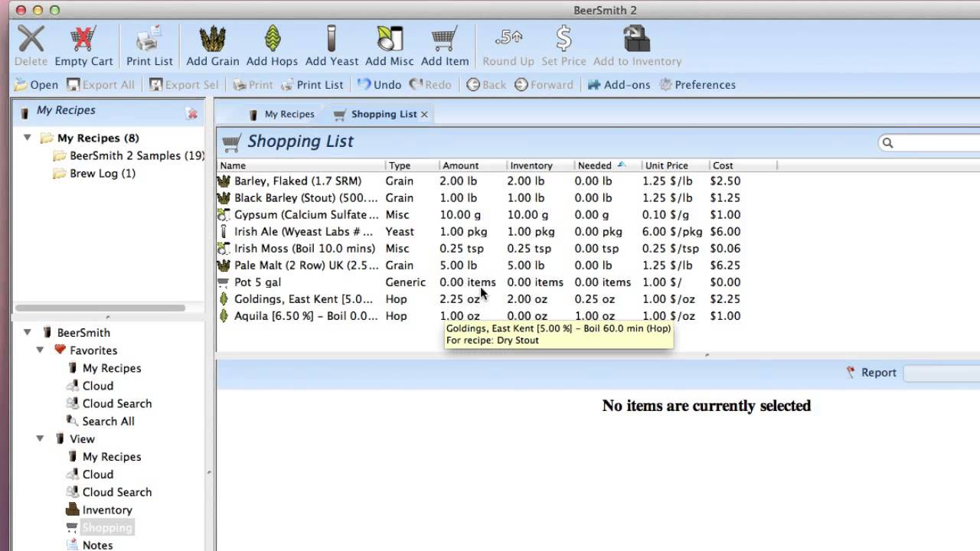Image resolution: width=980 pixels, height=551 pixels.
Task: Open Inventory in the View tree
Action: click(99, 510)
